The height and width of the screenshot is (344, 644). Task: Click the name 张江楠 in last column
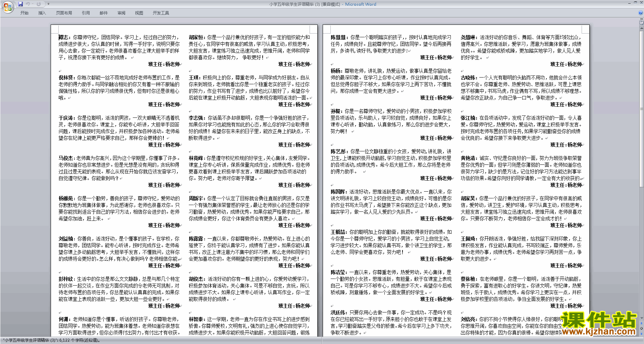[469, 118]
